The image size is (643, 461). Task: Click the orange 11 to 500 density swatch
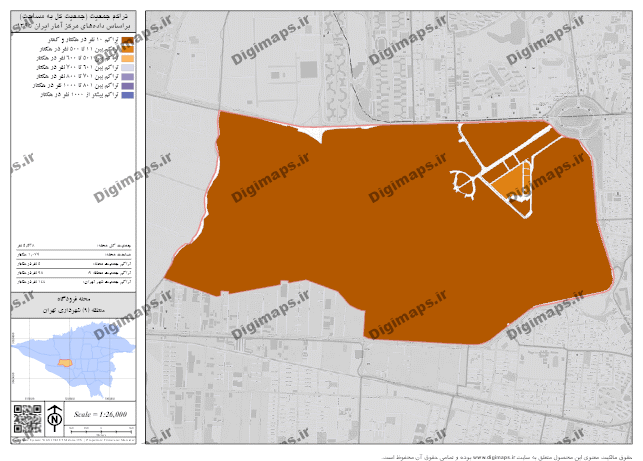tap(128, 50)
